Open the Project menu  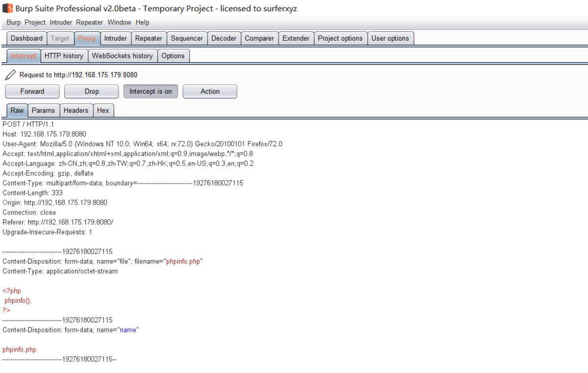pyautogui.click(x=35, y=23)
